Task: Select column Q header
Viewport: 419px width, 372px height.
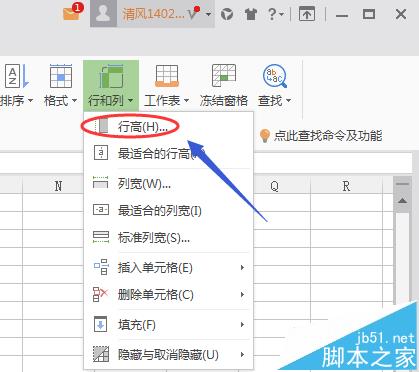Action: tap(282, 185)
